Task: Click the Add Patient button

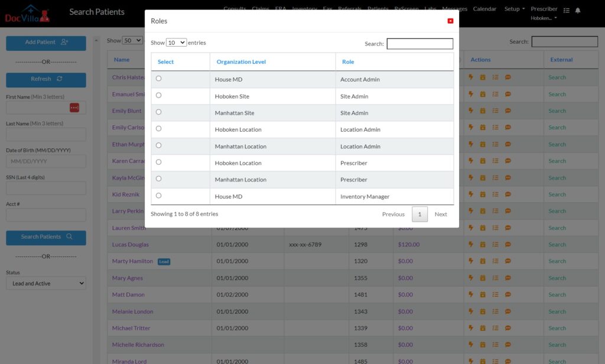Action: click(x=46, y=43)
